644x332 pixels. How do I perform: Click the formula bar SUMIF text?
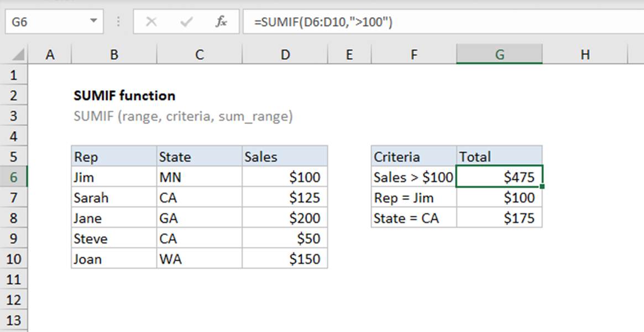coord(323,22)
